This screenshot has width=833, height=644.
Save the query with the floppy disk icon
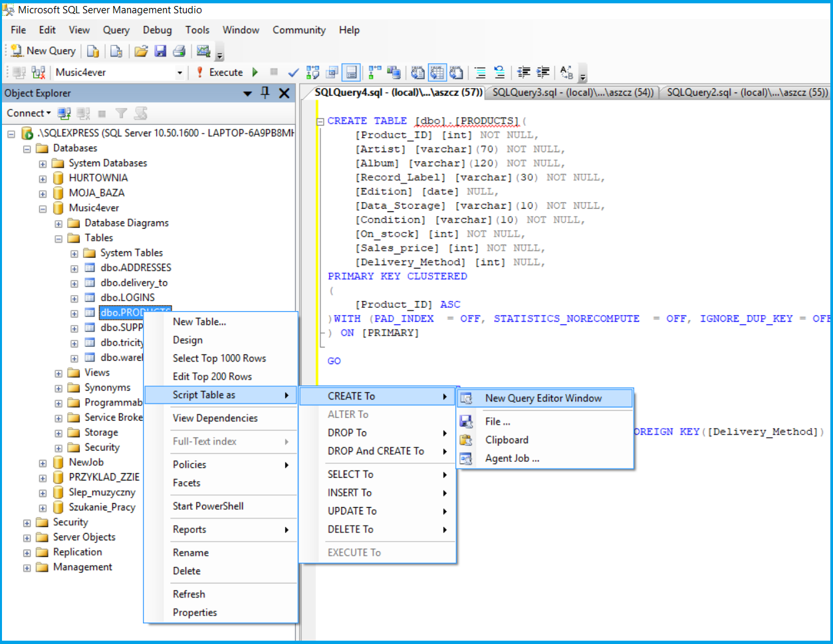(x=160, y=51)
